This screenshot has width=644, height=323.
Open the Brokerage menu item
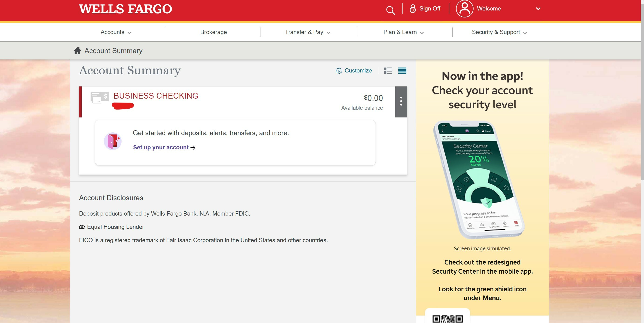tap(214, 32)
